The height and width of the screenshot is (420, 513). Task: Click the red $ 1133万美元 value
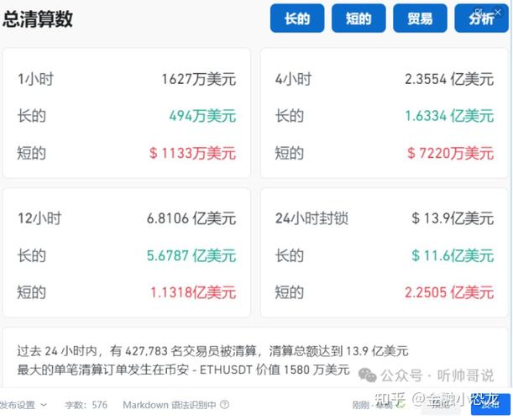point(193,153)
